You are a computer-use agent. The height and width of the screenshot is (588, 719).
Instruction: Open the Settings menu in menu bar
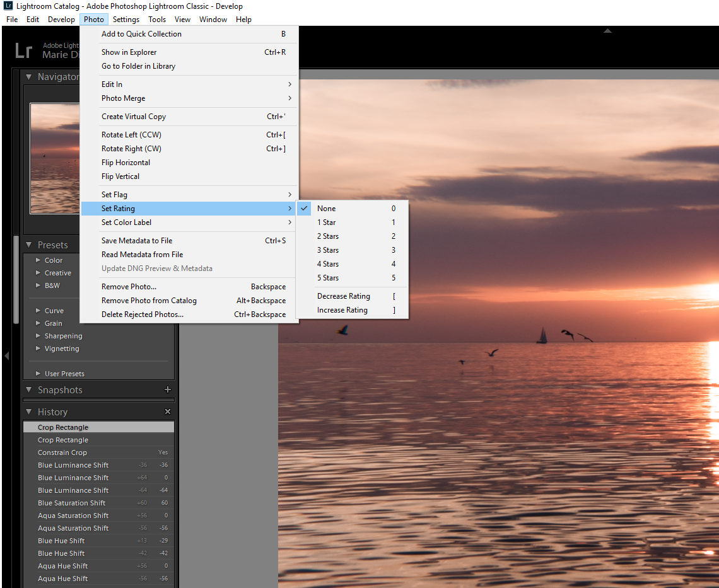[x=126, y=20]
